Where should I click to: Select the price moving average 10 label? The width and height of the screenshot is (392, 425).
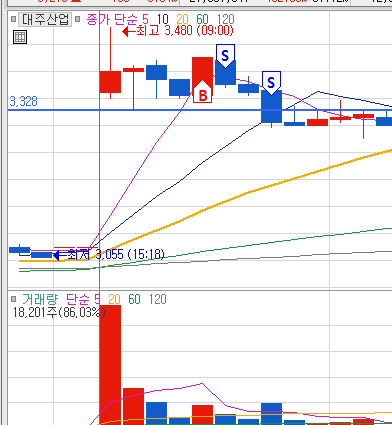pyautogui.click(x=163, y=19)
